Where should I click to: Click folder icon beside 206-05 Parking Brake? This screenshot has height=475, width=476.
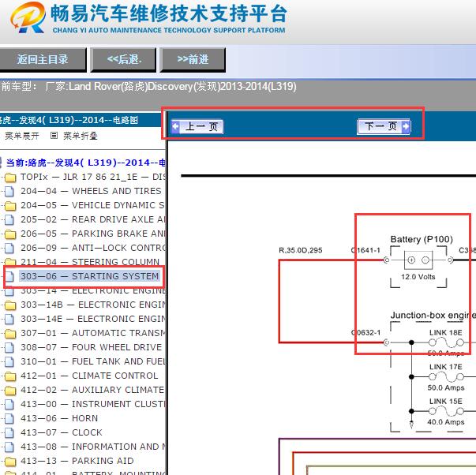(x=10, y=234)
